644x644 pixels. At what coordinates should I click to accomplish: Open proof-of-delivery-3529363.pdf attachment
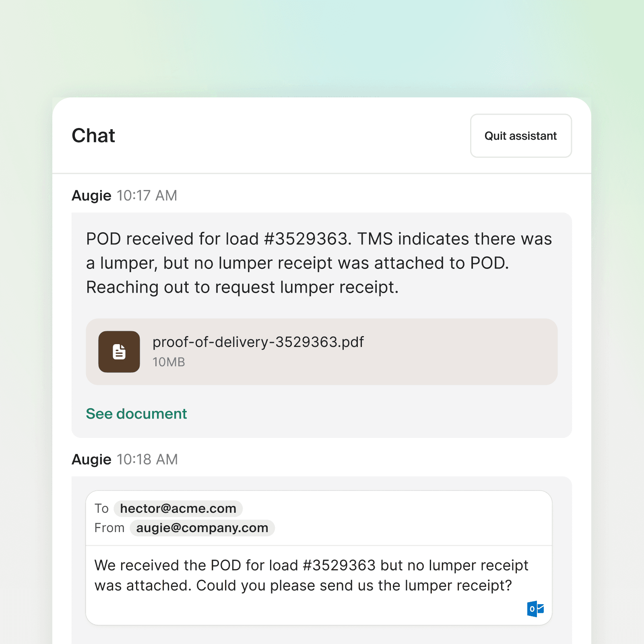tap(322, 352)
